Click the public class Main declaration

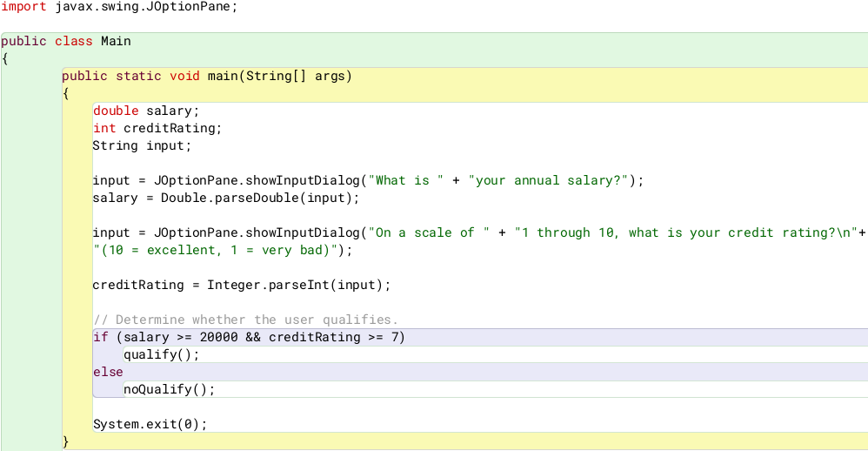click(x=66, y=41)
